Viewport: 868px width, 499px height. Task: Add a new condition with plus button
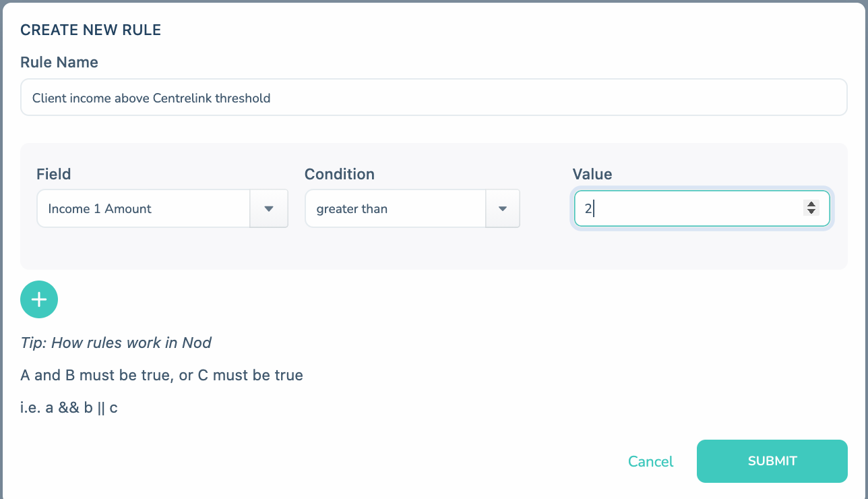coord(39,299)
